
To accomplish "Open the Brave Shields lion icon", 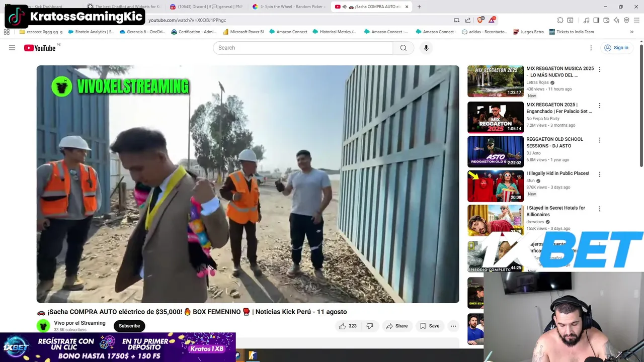I will click(x=480, y=20).
